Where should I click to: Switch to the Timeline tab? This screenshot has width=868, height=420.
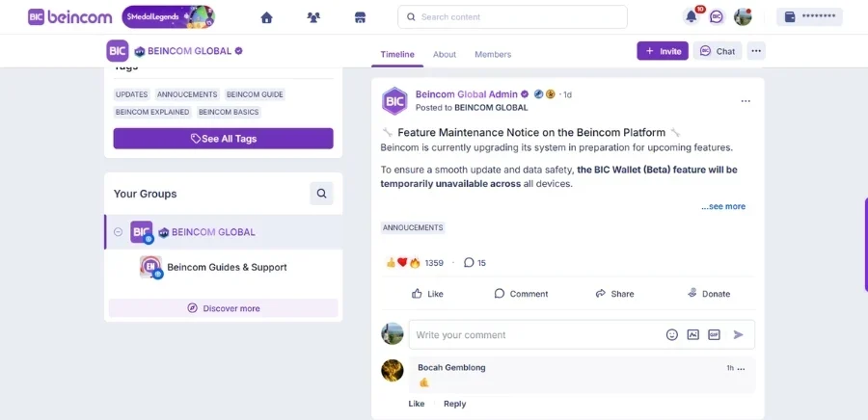tap(397, 54)
